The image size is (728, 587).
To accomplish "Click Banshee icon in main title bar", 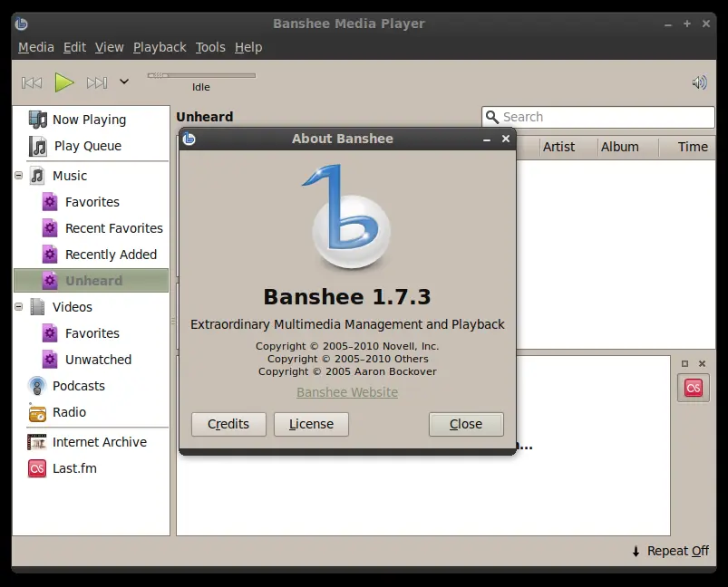I will click(x=22, y=24).
